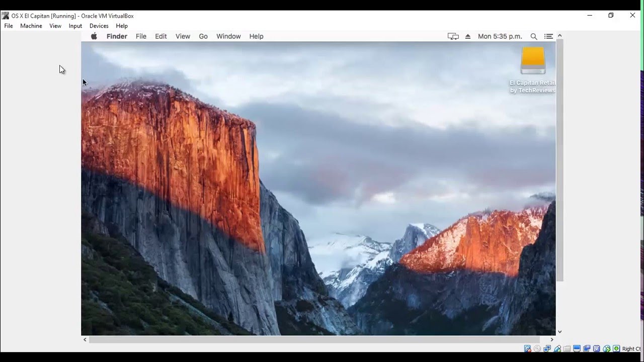Open the VirtualBox Input menu
Screen dimensions: 644x362
coord(75,26)
